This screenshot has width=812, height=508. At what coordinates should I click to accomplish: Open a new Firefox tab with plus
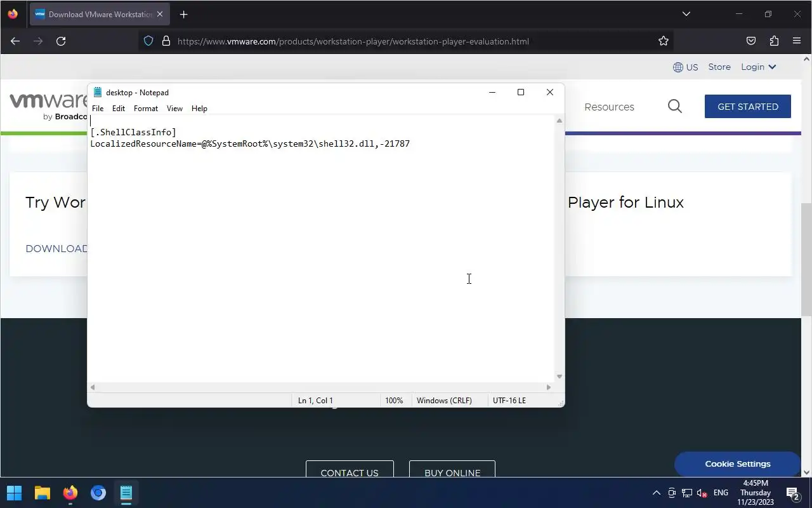183,15
